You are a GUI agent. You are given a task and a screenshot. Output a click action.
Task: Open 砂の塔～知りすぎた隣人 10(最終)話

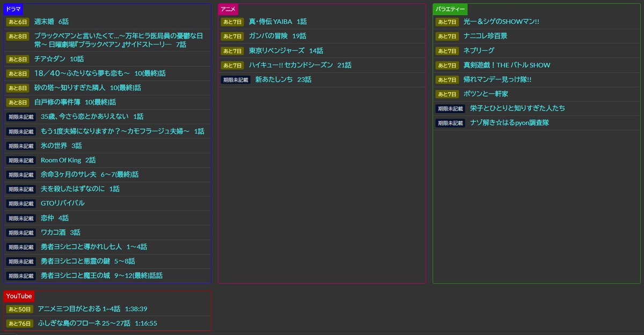(x=87, y=88)
